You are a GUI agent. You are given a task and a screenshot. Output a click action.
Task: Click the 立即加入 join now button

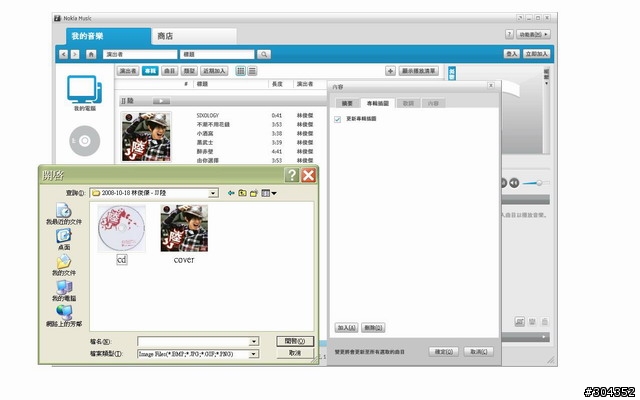(536, 54)
